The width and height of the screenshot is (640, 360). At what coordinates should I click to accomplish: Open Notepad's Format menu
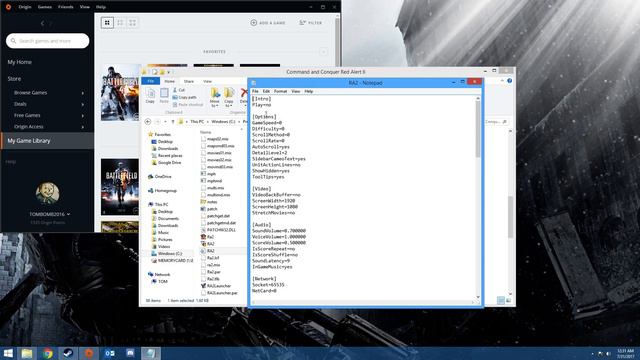click(x=280, y=91)
